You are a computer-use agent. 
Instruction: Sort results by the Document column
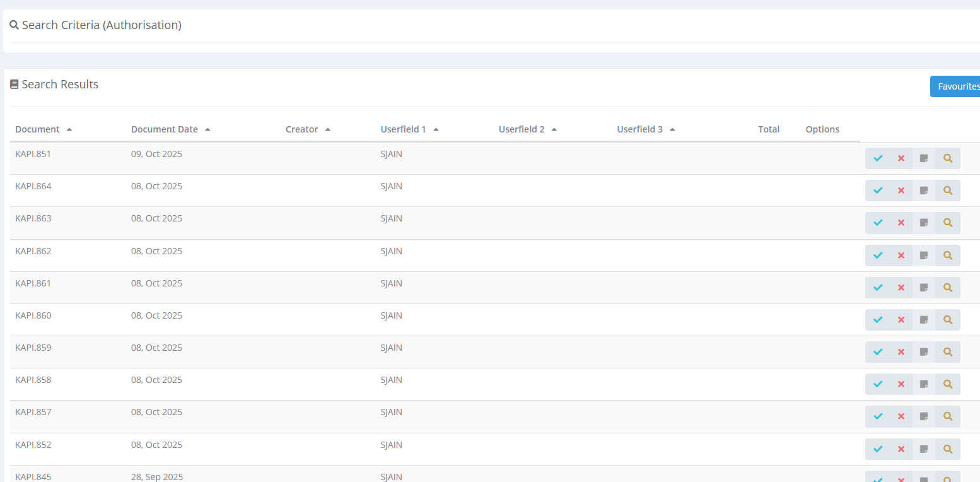coord(38,129)
